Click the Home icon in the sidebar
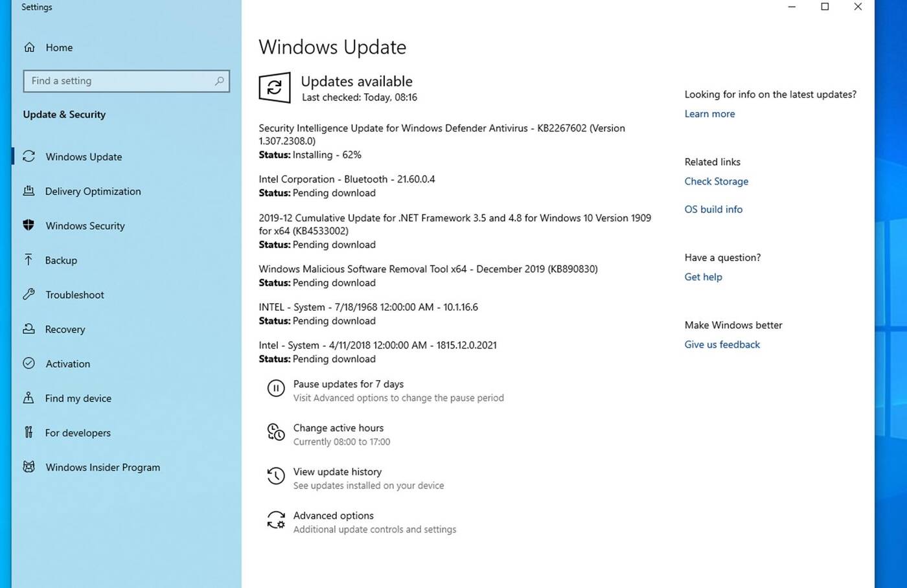This screenshot has height=588, width=907. click(29, 47)
